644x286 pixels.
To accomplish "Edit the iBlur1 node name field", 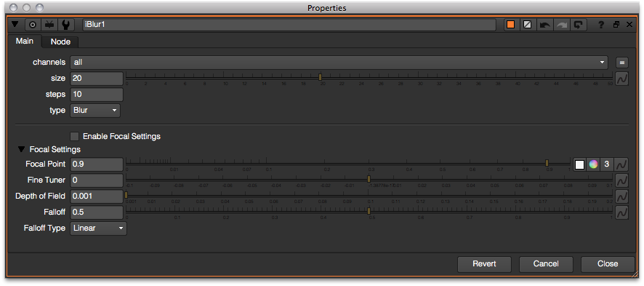I will click(x=289, y=25).
